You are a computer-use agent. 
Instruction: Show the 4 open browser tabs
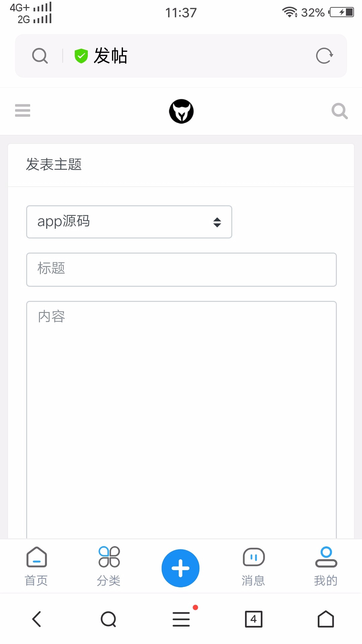pos(253,619)
